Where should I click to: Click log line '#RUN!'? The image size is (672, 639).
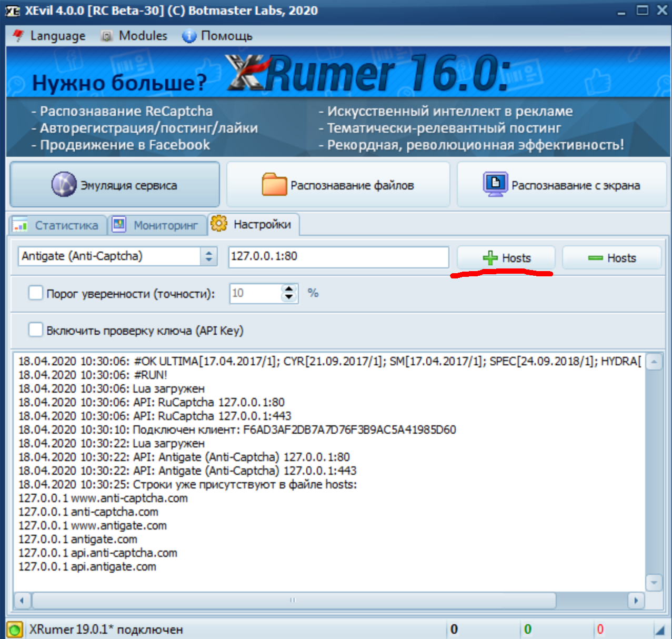93,375
